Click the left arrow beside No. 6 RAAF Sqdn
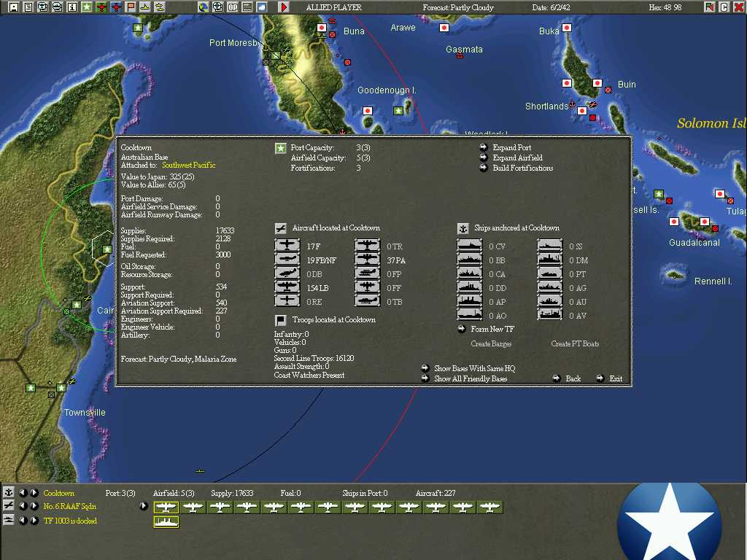747x560 pixels. click(x=23, y=506)
